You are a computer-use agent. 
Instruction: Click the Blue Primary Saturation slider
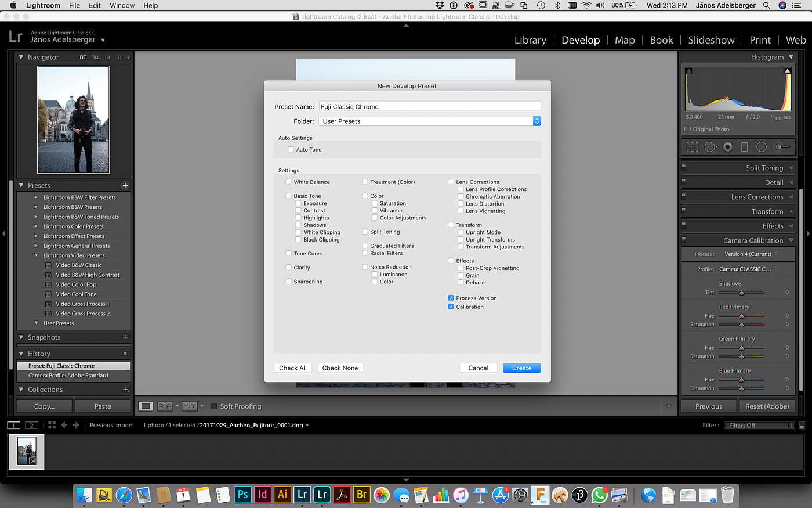[x=741, y=388]
